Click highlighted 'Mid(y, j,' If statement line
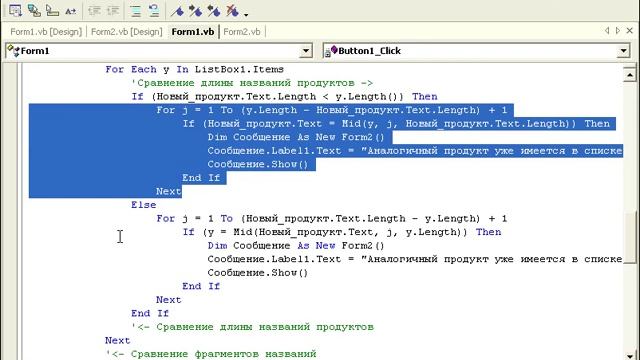This screenshot has height=360, width=640. click(x=396, y=124)
